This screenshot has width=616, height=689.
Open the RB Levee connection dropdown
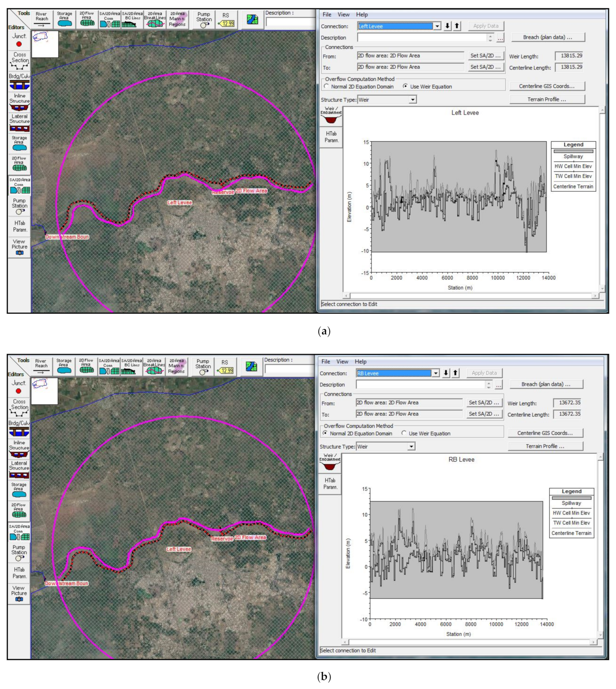pyautogui.click(x=436, y=373)
